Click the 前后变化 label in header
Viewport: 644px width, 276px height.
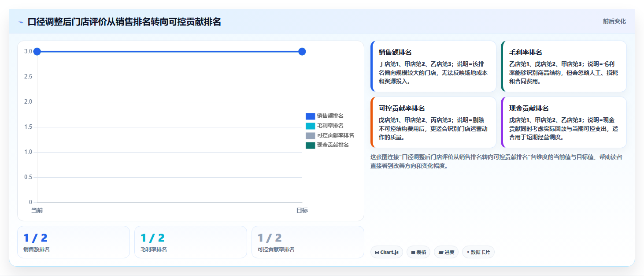(x=614, y=22)
